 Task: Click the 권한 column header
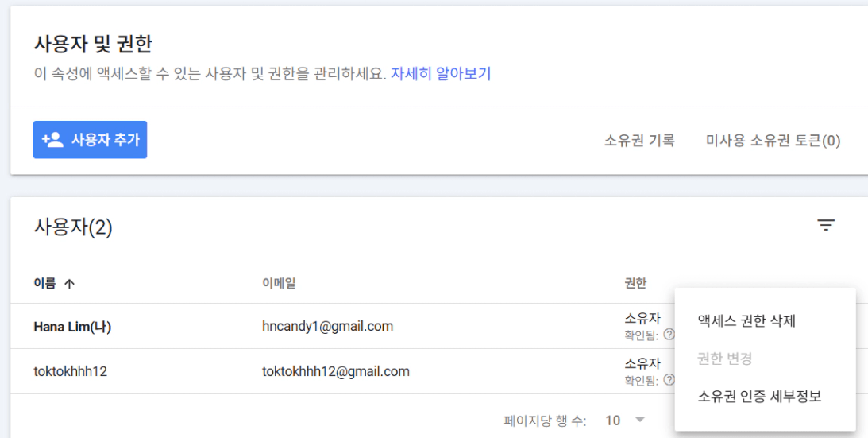click(635, 283)
